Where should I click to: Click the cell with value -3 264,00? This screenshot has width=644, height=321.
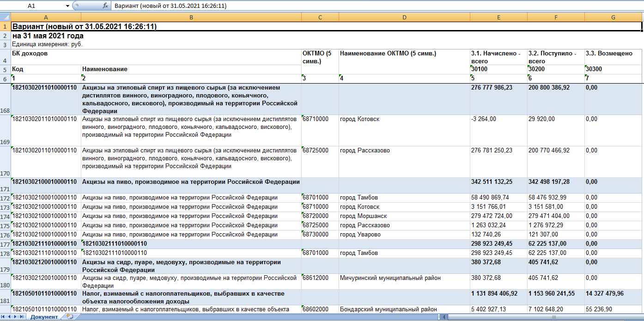point(499,131)
